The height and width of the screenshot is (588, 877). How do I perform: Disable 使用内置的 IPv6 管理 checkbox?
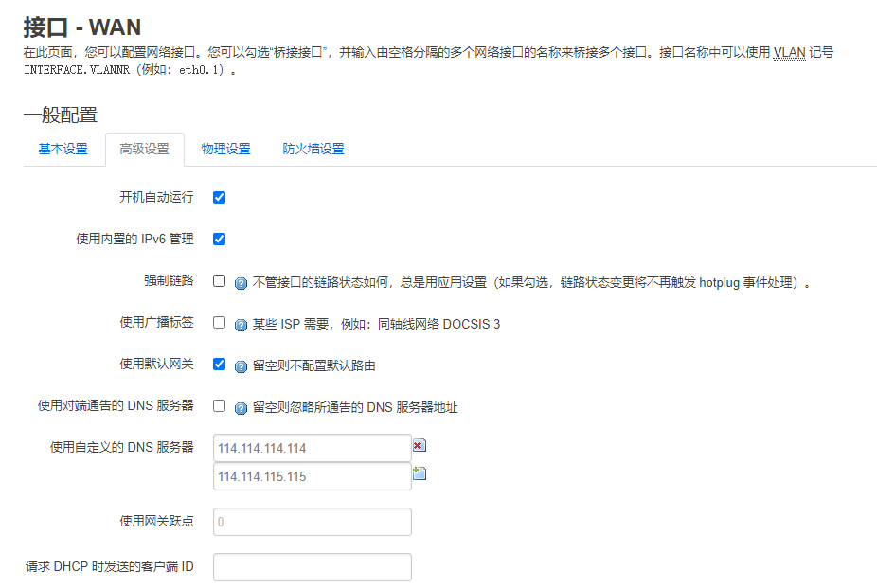(219, 240)
